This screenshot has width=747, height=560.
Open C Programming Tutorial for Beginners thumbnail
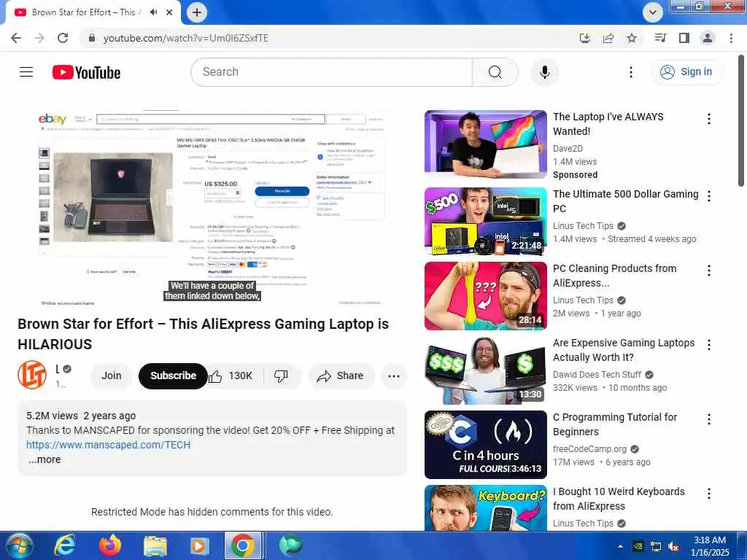pos(485,444)
